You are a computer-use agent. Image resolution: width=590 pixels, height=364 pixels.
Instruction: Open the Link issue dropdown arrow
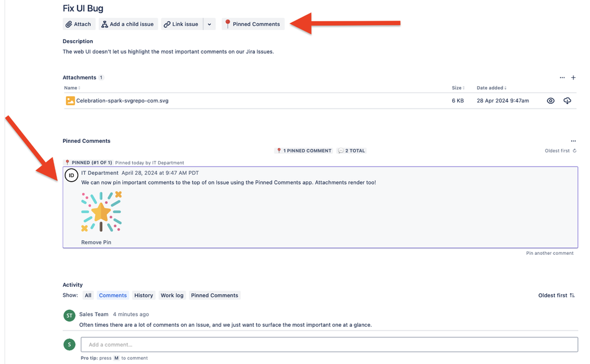pos(210,24)
